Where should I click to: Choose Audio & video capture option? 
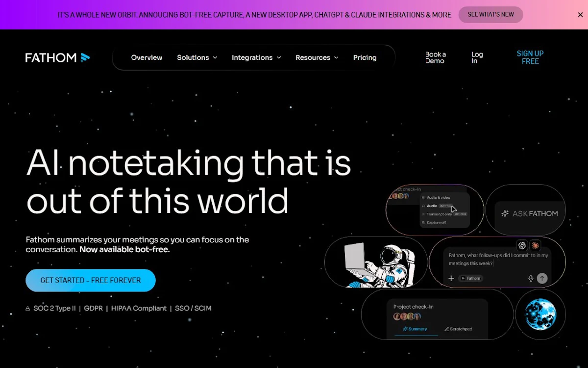436,197
